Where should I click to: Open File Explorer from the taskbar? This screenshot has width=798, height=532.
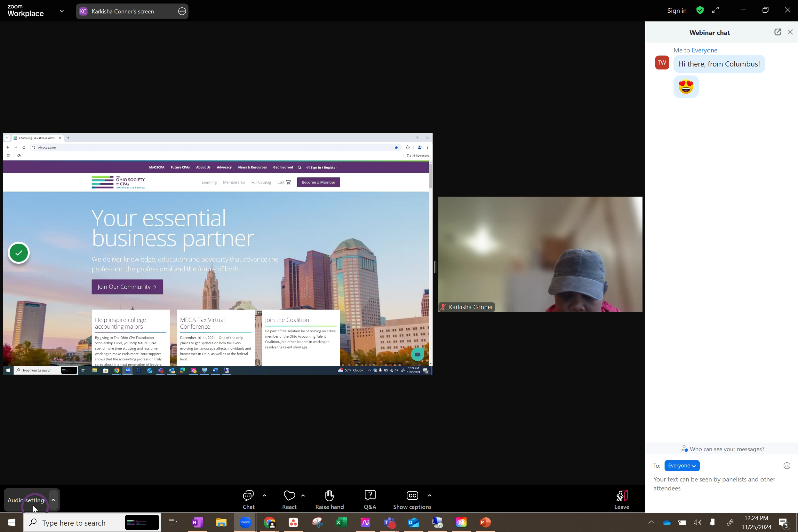pos(221,522)
